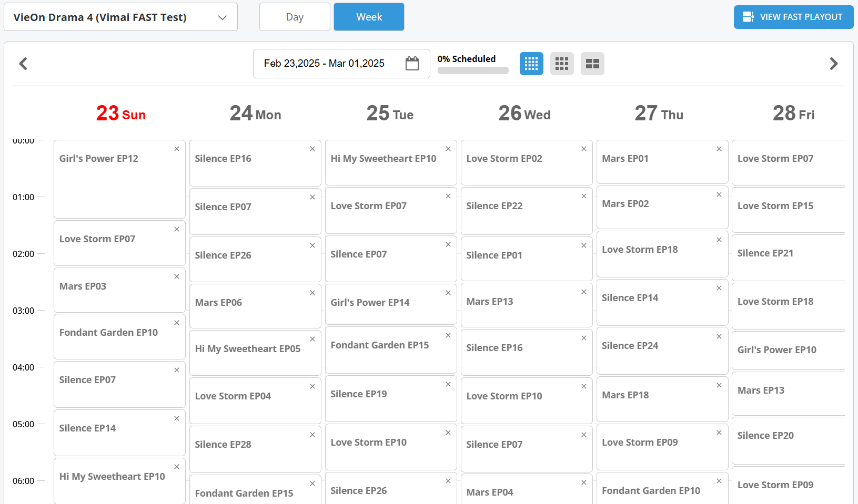This screenshot has height=504, width=858.
Task: Switch to the large tile view
Action: click(x=592, y=64)
